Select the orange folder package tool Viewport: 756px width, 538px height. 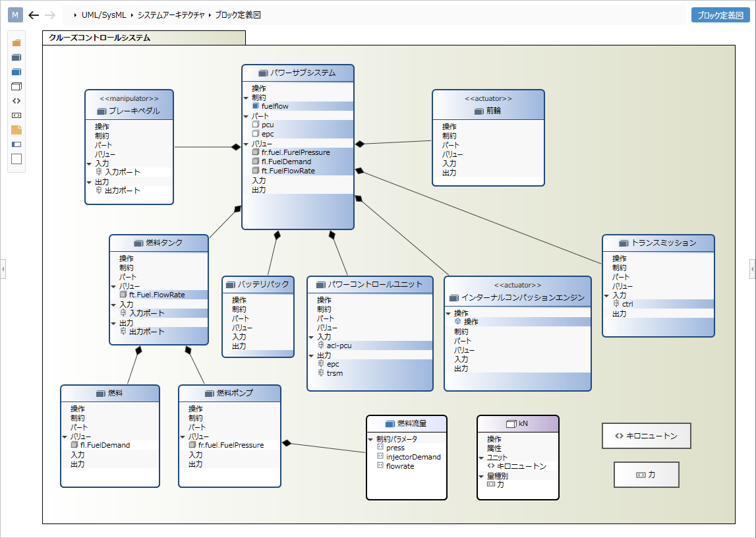coord(16,43)
